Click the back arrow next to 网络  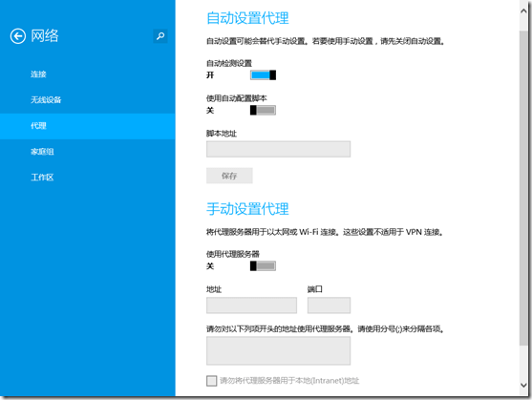pyautogui.click(x=18, y=36)
